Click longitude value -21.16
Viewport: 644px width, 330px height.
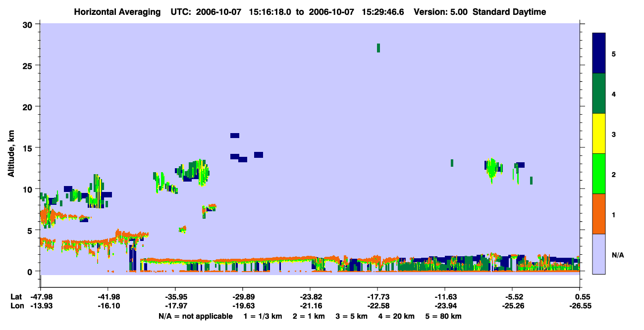point(310,306)
